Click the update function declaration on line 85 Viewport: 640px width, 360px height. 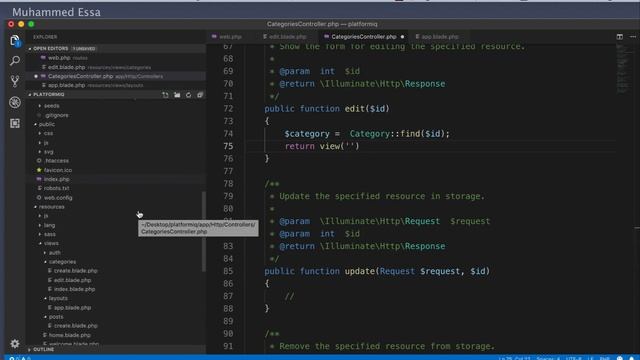(x=377, y=271)
